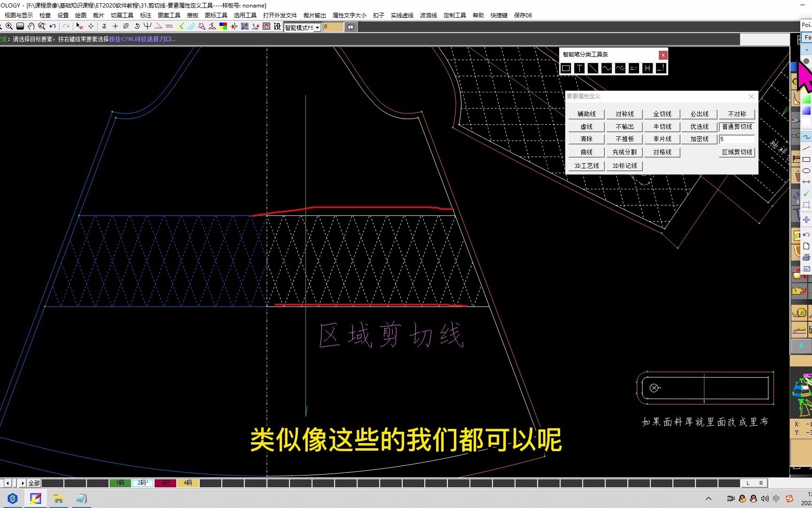The height and width of the screenshot is (508, 812).
Task: Close the 要素属性定义 dialog
Action: point(751,96)
